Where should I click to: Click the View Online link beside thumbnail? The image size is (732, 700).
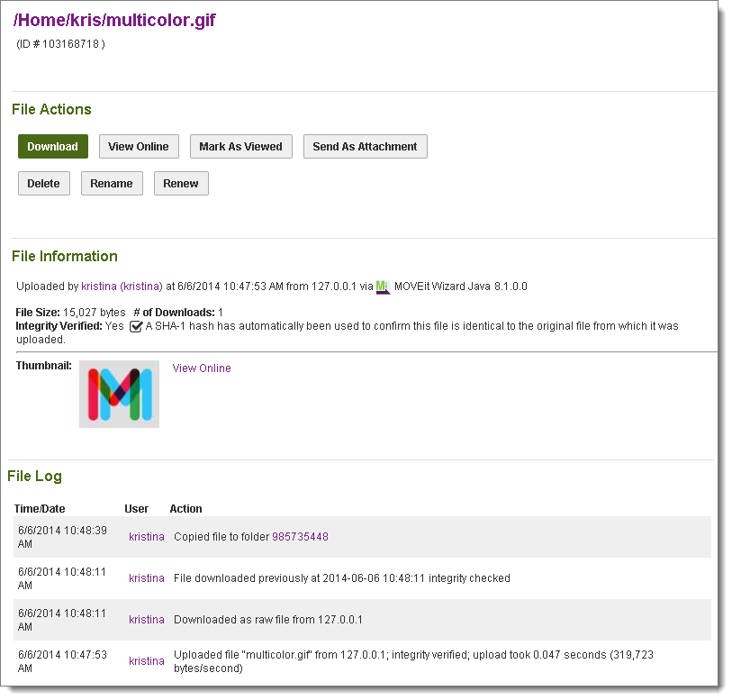point(201,368)
